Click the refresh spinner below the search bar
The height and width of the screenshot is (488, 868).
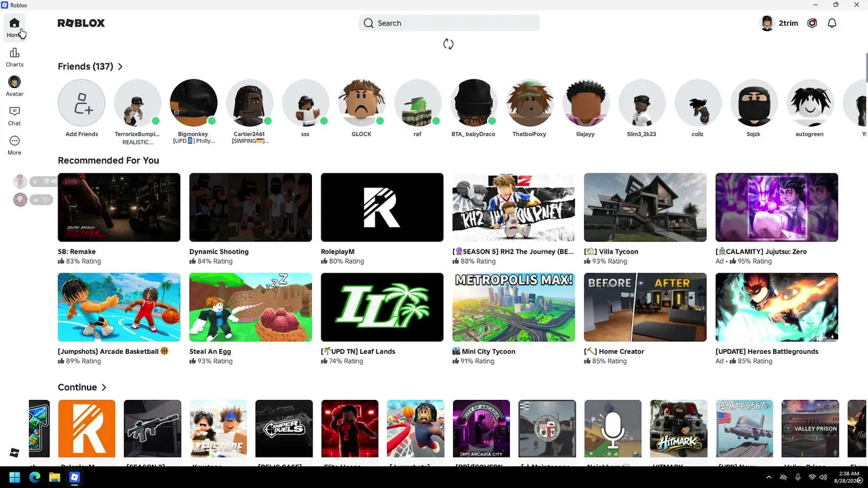point(448,44)
